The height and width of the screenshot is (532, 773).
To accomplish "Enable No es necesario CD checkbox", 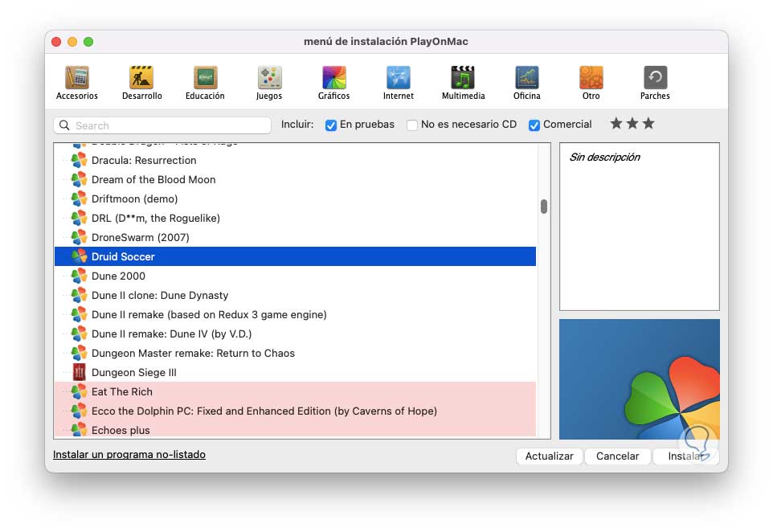I will (x=412, y=125).
